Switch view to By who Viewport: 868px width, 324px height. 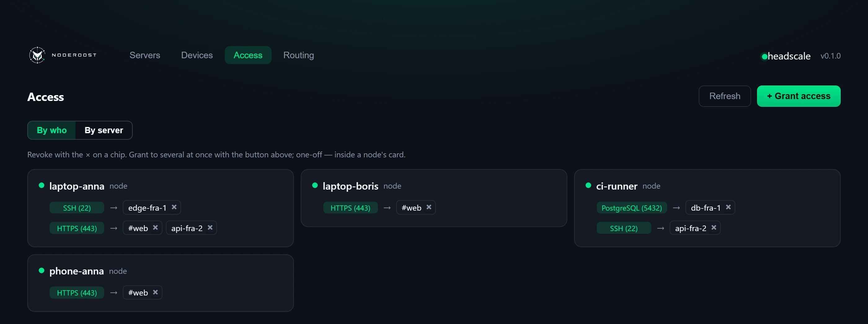51,130
